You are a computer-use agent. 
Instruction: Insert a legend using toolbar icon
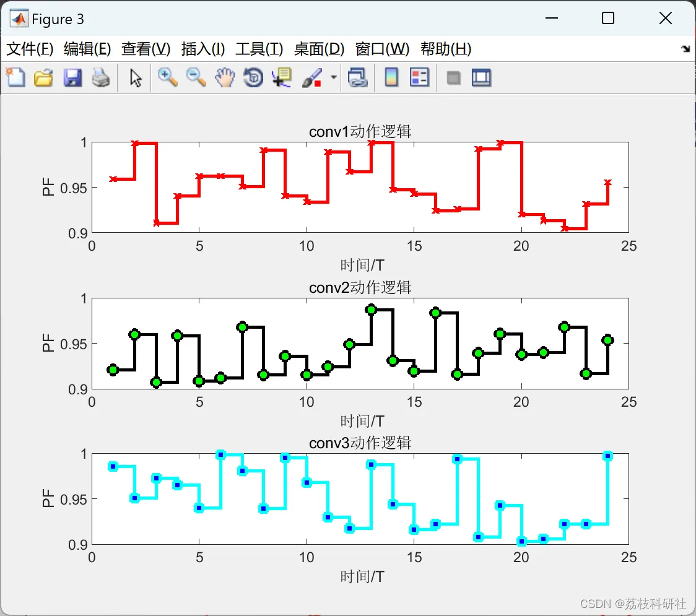[419, 77]
